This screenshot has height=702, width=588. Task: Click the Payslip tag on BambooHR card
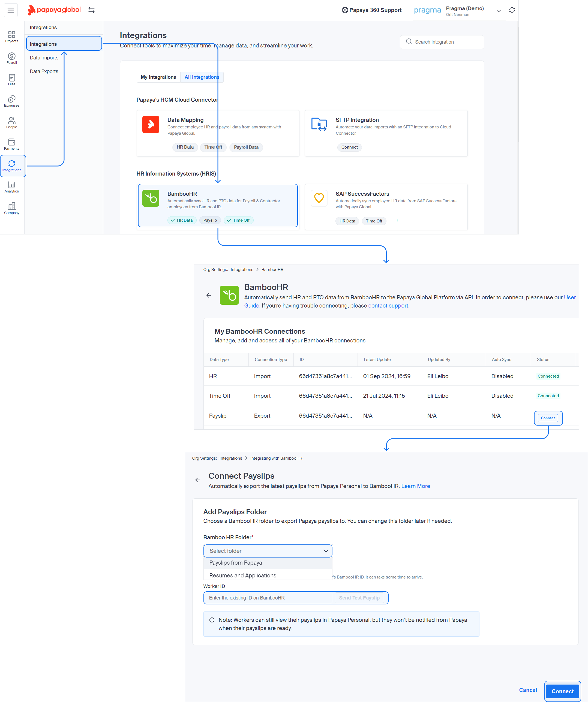(x=210, y=220)
